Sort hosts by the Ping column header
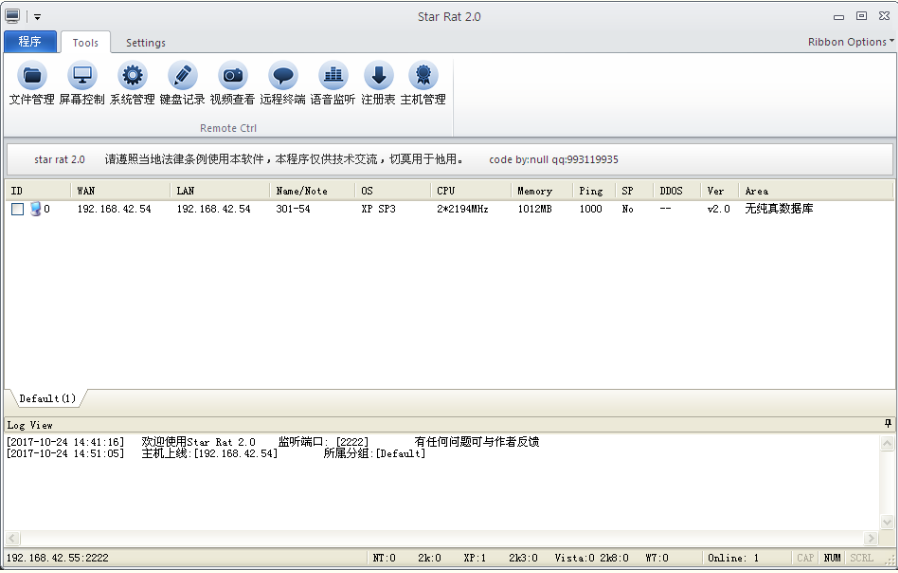 pyautogui.click(x=593, y=191)
